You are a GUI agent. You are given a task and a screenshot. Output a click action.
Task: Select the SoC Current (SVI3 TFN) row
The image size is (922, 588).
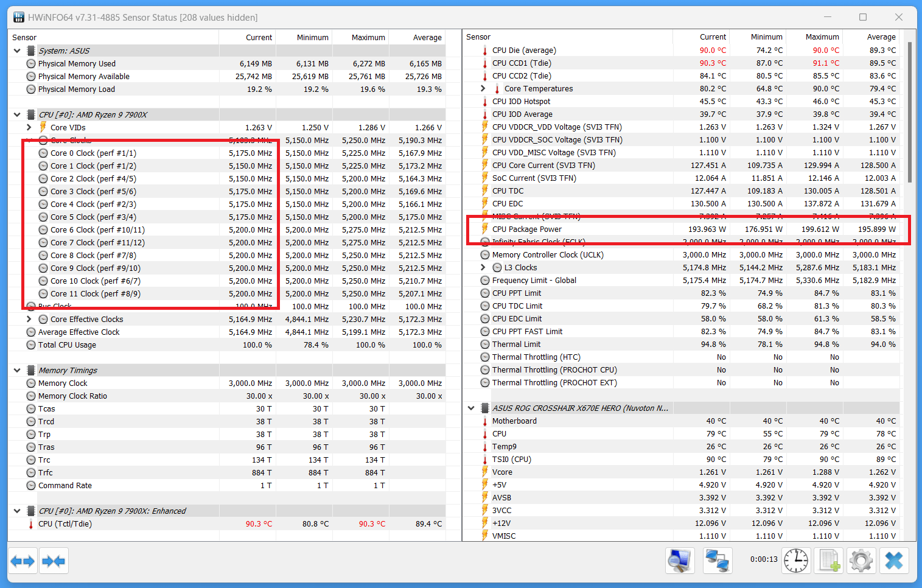click(x=681, y=178)
